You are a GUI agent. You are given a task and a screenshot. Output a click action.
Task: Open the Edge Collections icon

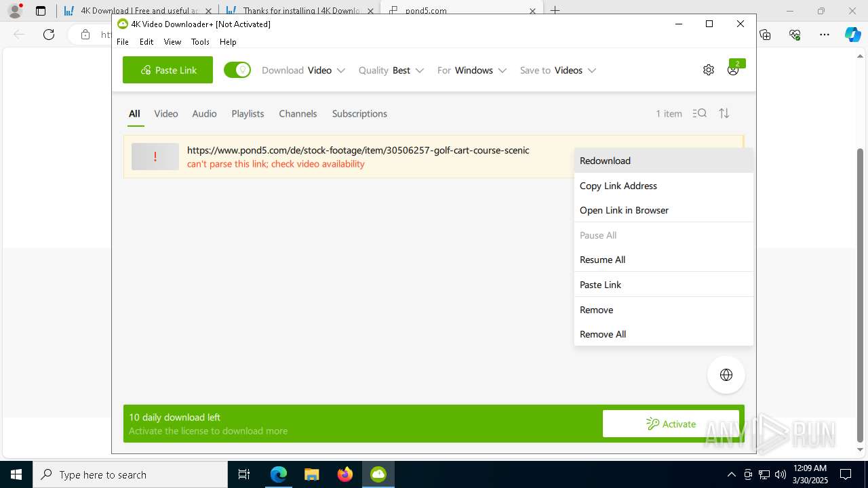765,35
